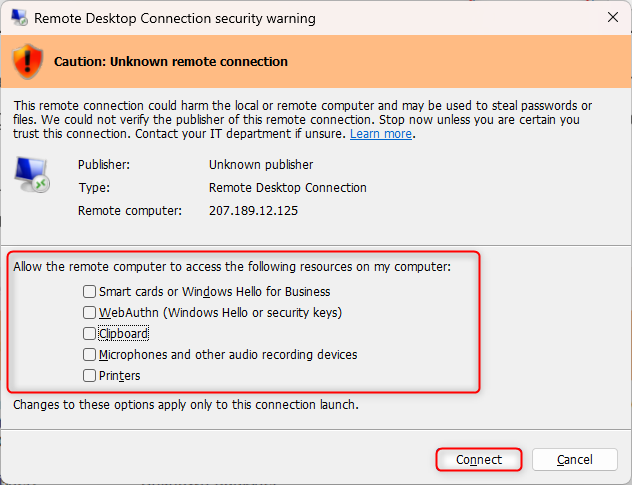Click the red warning shield icon

[27, 61]
